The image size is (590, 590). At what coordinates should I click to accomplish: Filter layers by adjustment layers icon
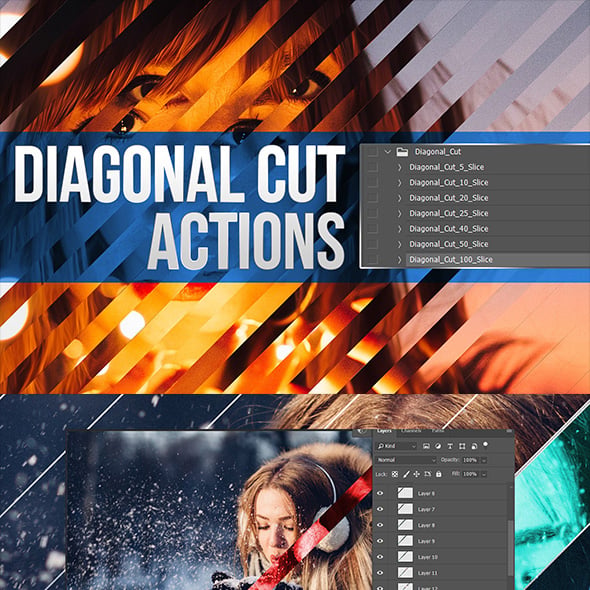tap(438, 446)
